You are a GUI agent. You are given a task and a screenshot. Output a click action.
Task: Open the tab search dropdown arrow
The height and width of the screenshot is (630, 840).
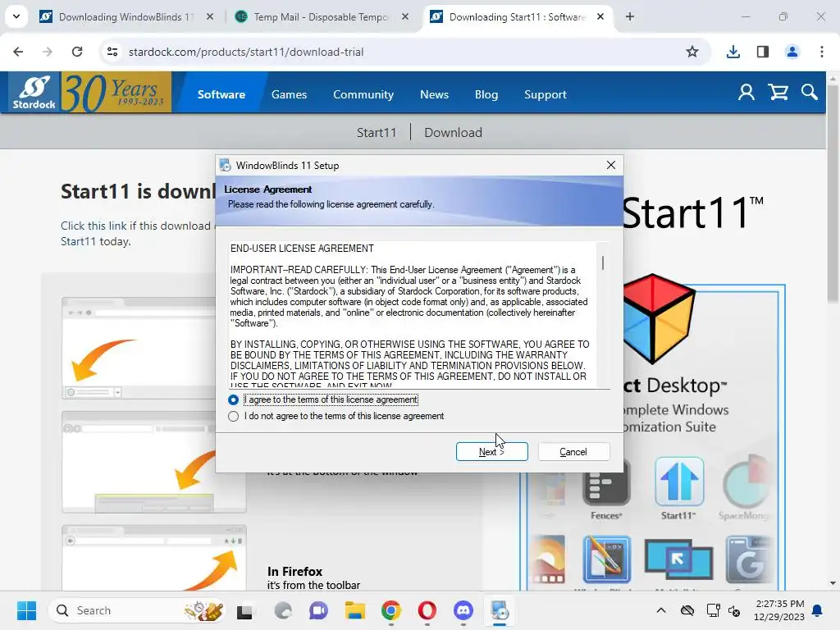[x=16, y=16]
